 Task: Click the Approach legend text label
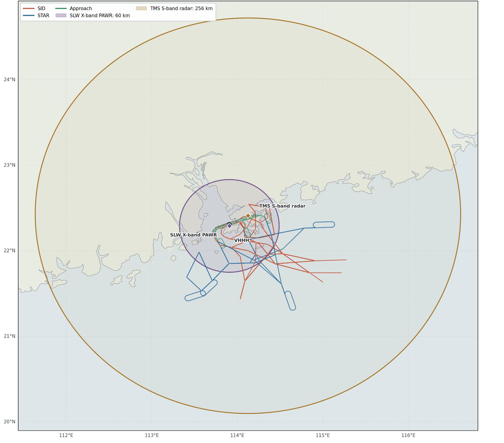pos(81,9)
